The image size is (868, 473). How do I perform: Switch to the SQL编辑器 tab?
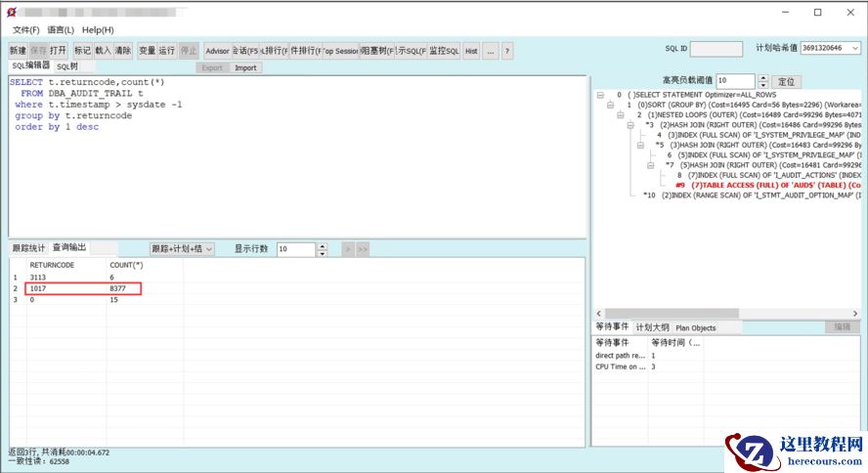pos(31,65)
